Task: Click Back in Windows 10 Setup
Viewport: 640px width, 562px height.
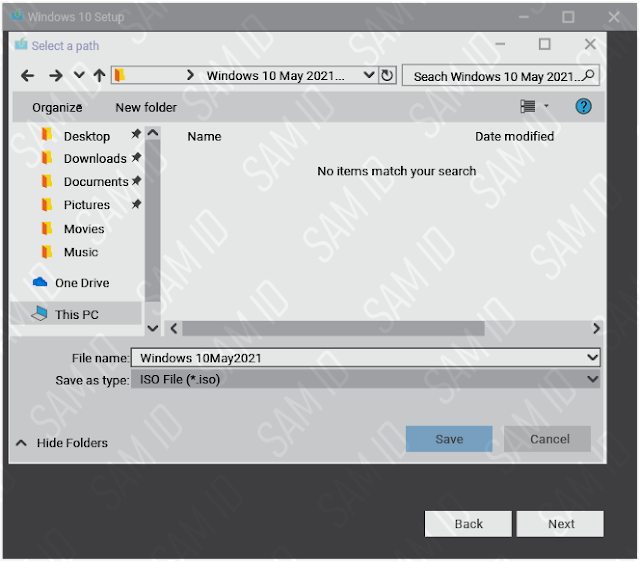Action: coord(468,524)
